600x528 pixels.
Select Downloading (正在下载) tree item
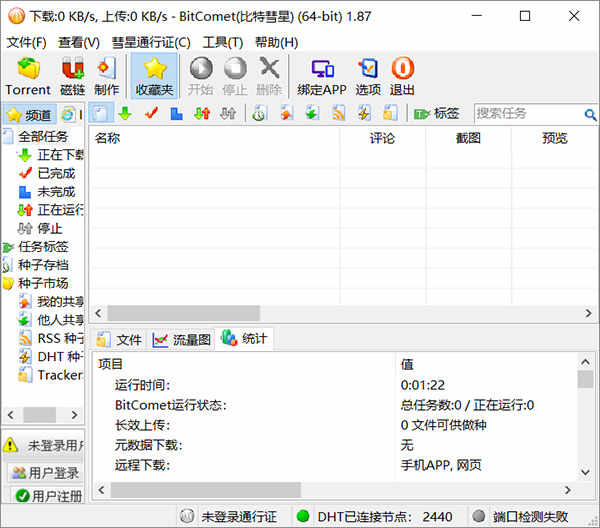point(51,155)
